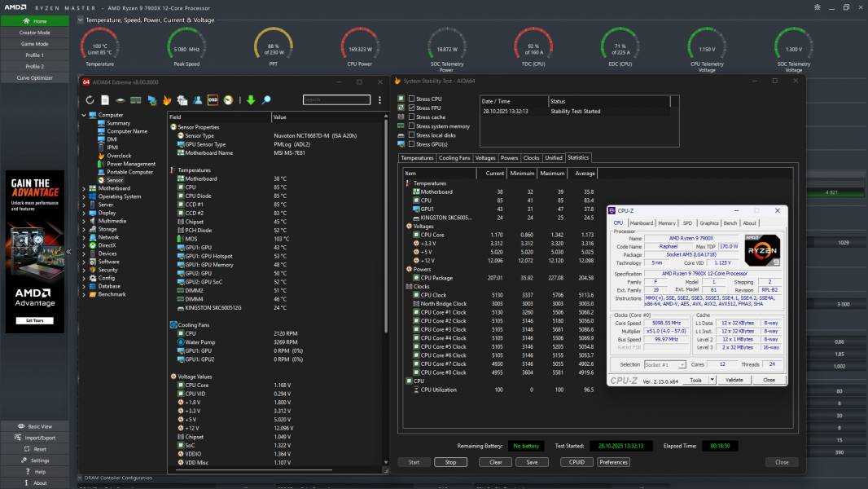This screenshot has height=489, width=868.
Task: Click the memory module icon in AIDA64 toolbar
Action: 134,99
